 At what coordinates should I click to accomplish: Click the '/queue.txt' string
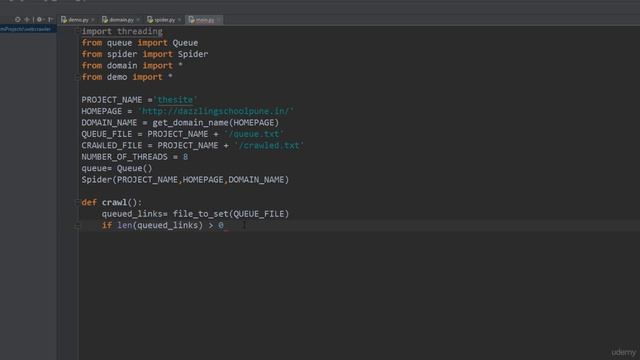253,134
